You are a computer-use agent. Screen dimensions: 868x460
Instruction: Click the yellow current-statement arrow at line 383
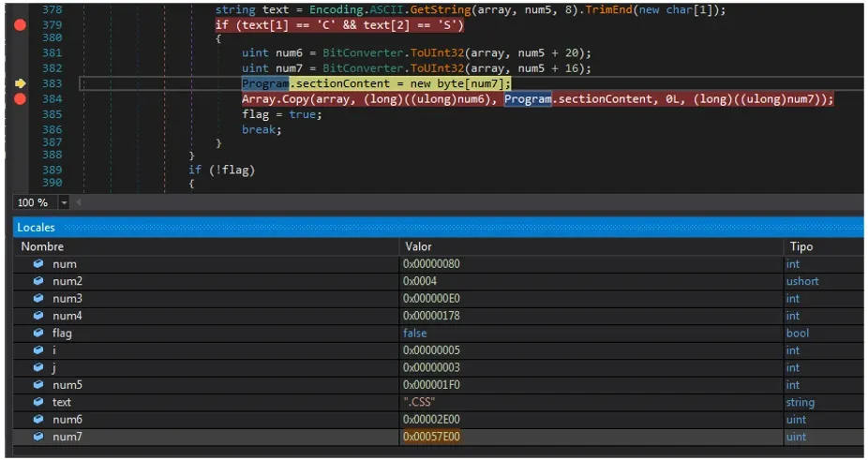20,83
